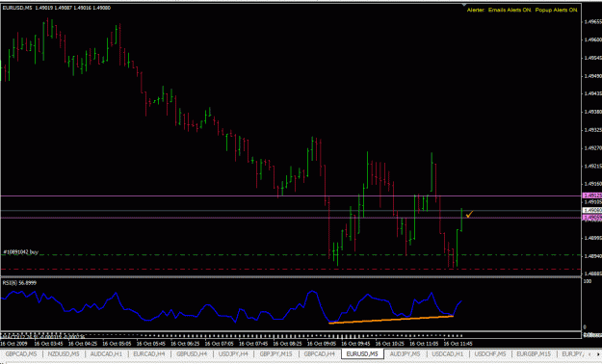
Task: Click the 1.48940 price scale label
Action: (x=592, y=256)
